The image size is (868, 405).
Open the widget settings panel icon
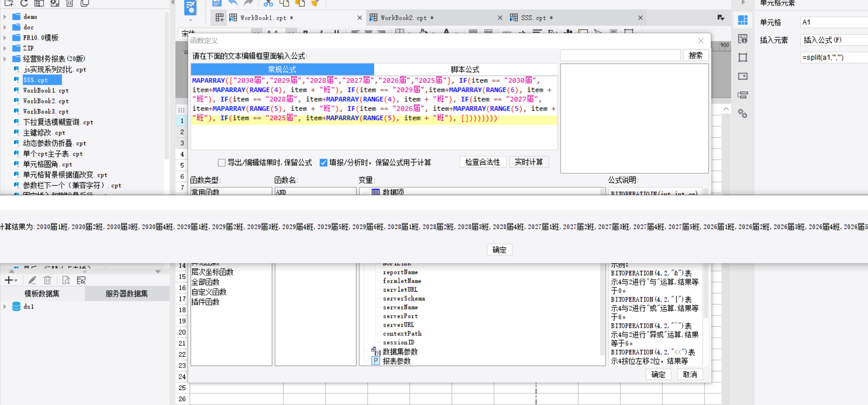(743, 76)
